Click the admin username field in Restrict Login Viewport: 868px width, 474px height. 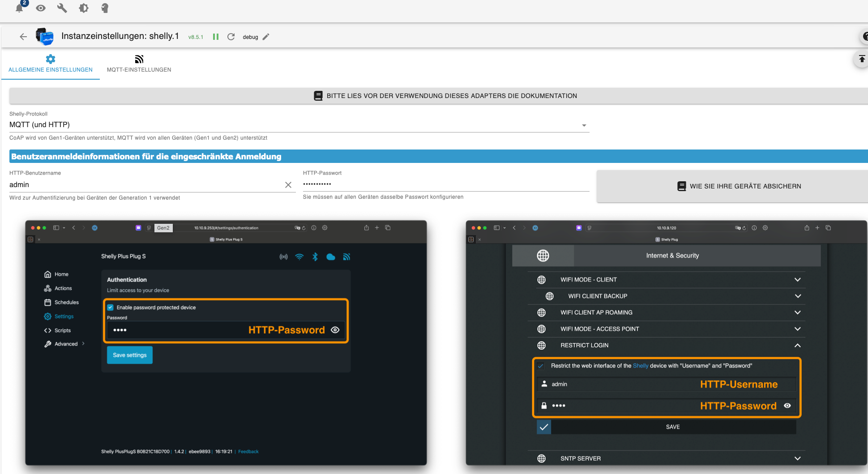tap(666, 384)
